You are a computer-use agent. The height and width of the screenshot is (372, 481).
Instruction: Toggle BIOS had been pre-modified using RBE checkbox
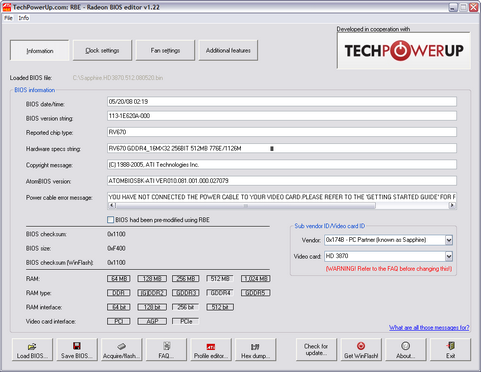pos(110,220)
